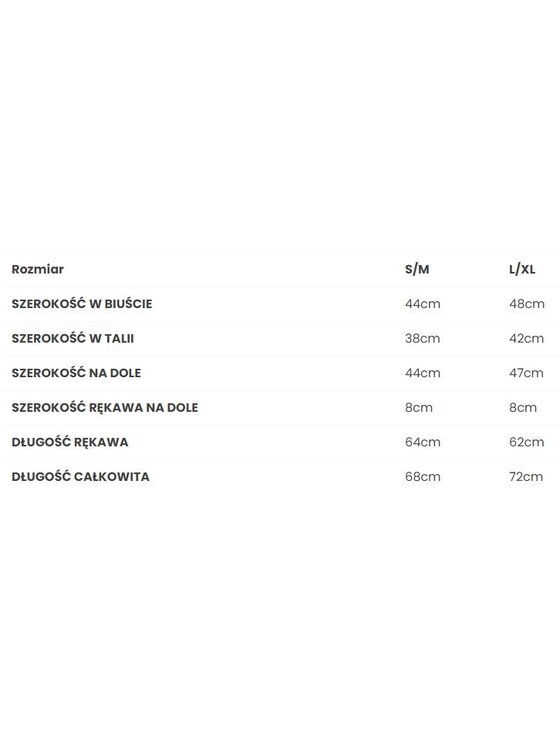The image size is (560, 746).
Task: Click the 72cm total length value
Action: 526,477
